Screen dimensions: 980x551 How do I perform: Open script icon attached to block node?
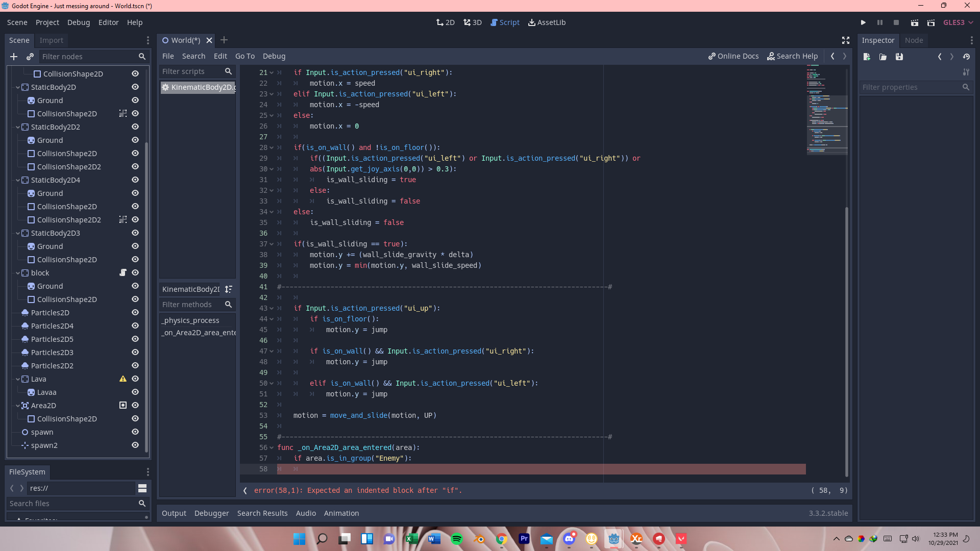[x=122, y=273]
